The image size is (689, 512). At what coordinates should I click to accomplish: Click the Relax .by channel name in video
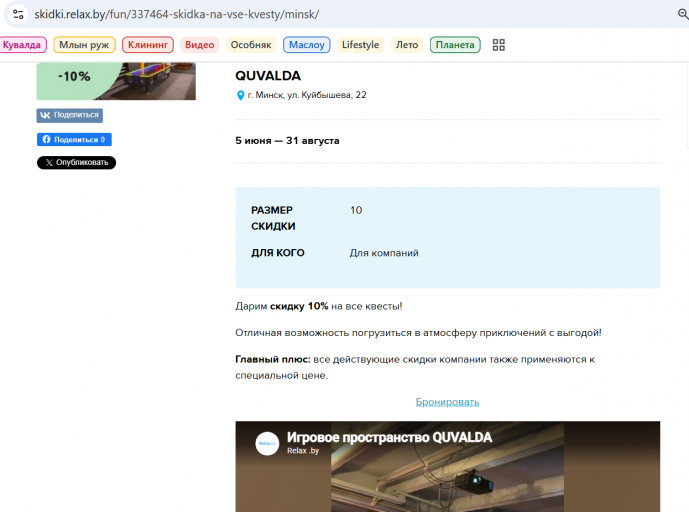(x=303, y=450)
